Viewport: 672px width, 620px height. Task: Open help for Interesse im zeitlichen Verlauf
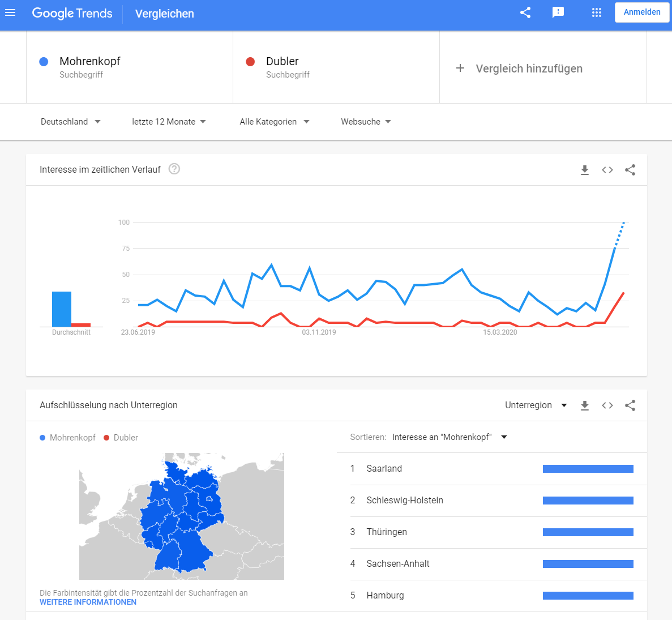[174, 169]
